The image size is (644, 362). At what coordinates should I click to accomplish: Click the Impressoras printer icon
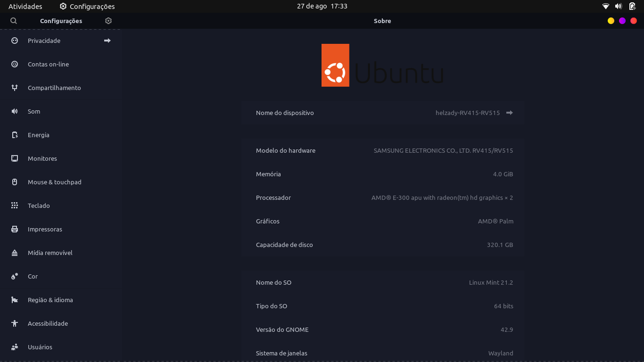pos(15,229)
